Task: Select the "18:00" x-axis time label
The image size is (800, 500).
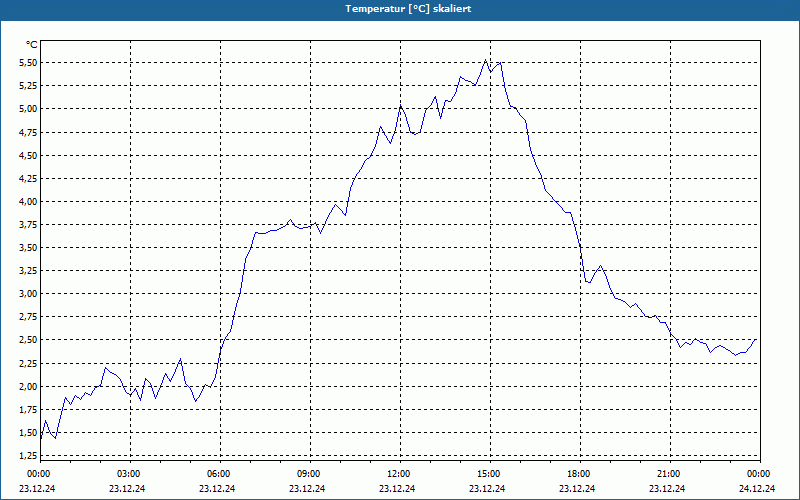Action: (580, 474)
